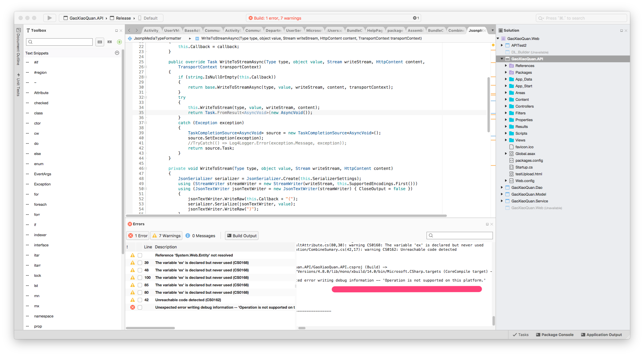Image resolution: width=644 pixels, height=356 pixels.
Task: Open the hidden tabs overflow dropdown
Action: point(492,30)
